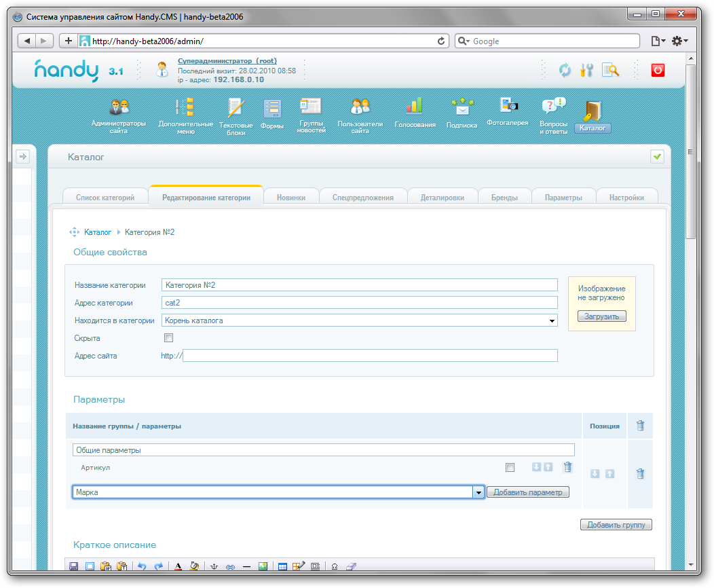
Task: Switch to the Спецпредложения tab
Action: (362, 198)
